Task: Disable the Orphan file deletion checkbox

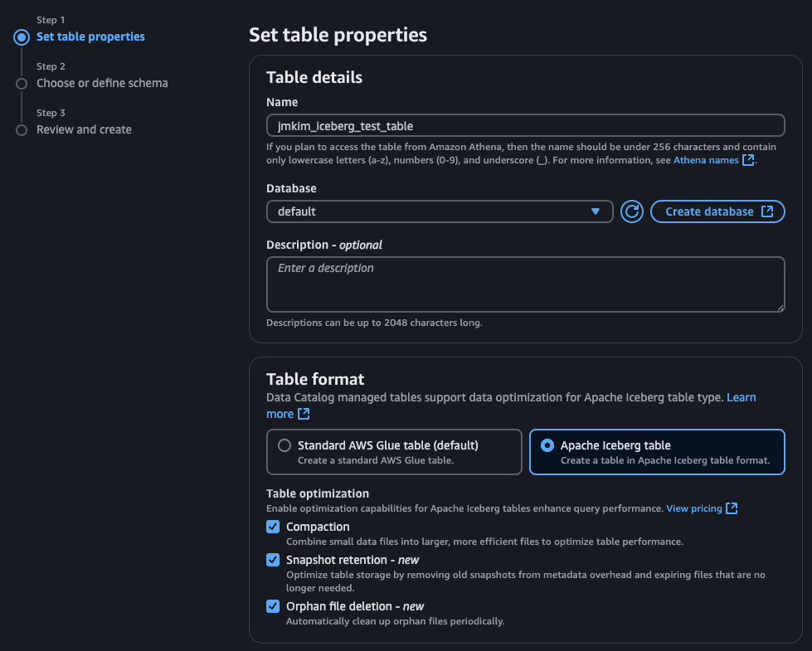Action: pyautogui.click(x=273, y=606)
